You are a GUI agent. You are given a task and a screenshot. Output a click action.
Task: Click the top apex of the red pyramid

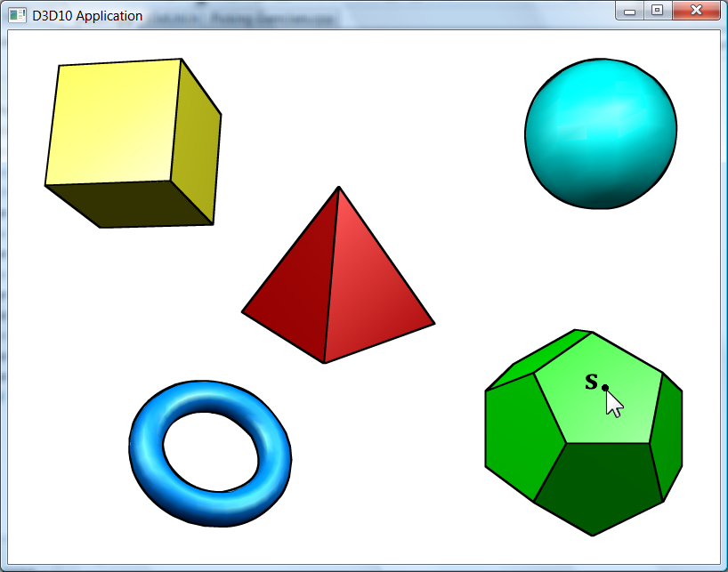[x=338, y=189]
